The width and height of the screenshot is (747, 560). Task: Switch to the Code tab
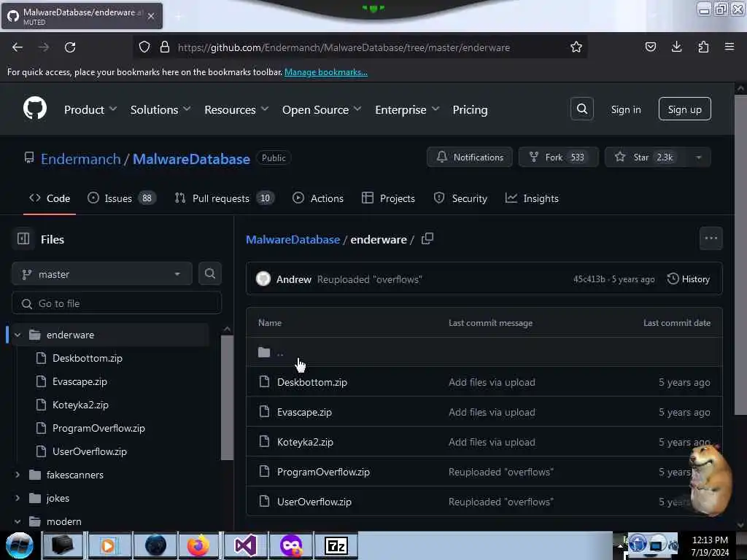coord(50,198)
